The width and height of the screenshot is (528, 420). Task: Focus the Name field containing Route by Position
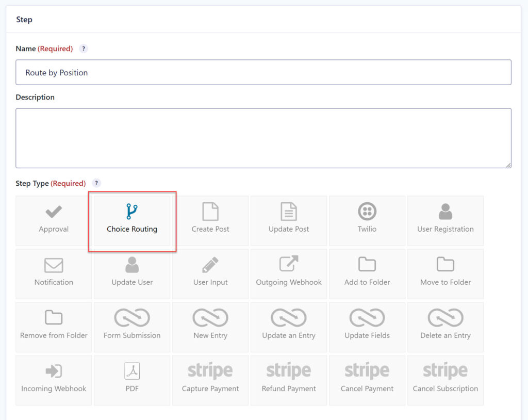point(263,72)
